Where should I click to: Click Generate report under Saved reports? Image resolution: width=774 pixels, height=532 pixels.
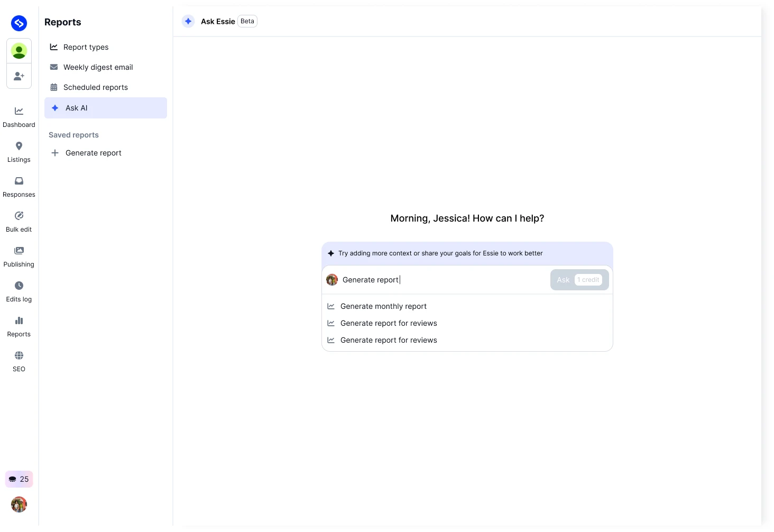pyautogui.click(x=106, y=153)
